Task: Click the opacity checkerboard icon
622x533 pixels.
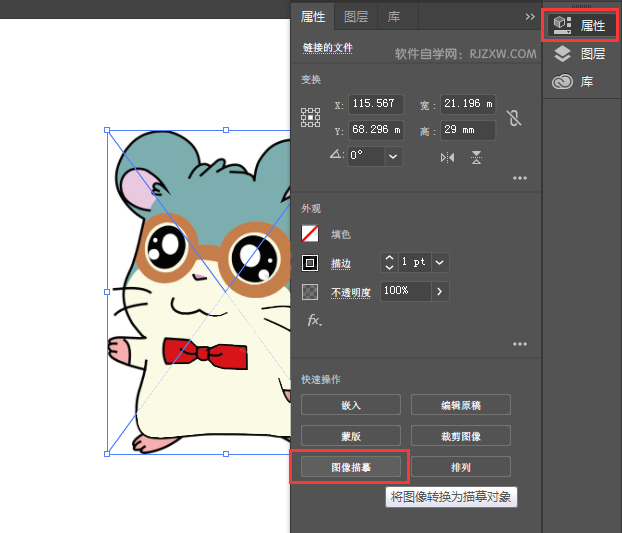Action: pyautogui.click(x=310, y=291)
